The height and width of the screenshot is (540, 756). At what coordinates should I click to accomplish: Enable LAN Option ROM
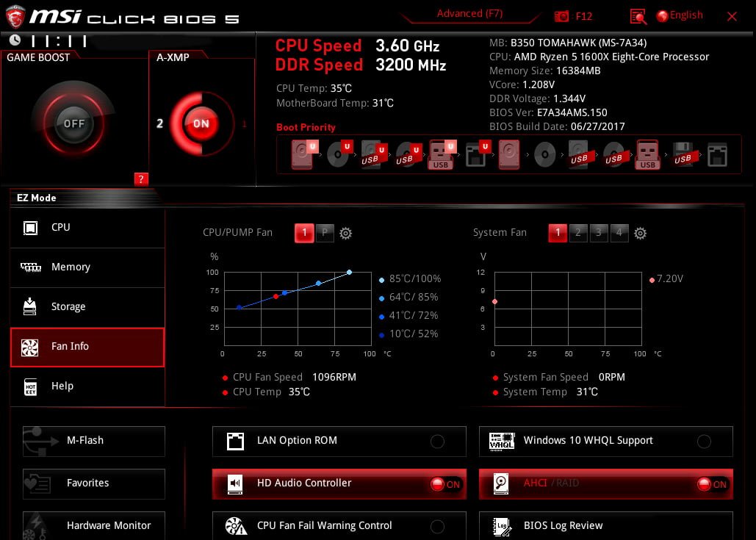437,442
